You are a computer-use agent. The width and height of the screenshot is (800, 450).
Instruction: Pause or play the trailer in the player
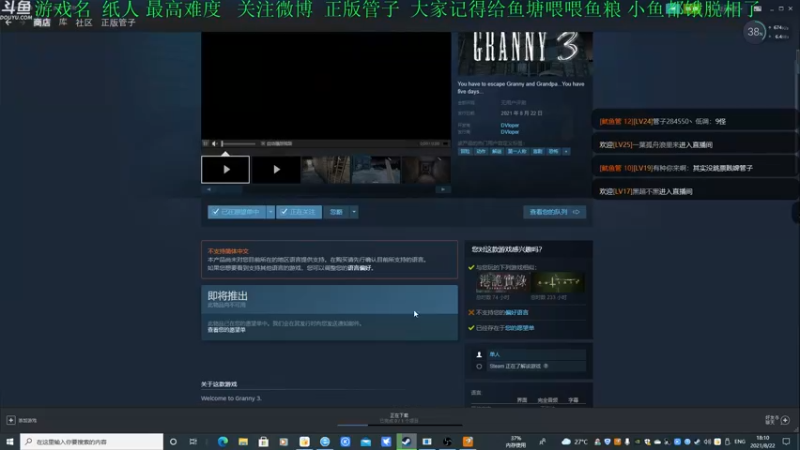[x=206, y=144]
